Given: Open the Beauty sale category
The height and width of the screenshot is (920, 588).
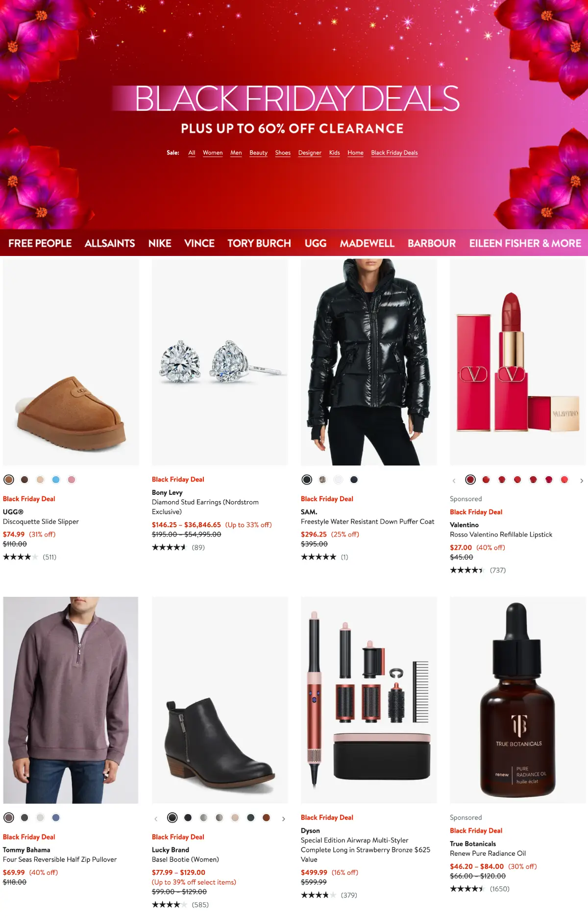Looking at the screenshot, I should (258, 153).
